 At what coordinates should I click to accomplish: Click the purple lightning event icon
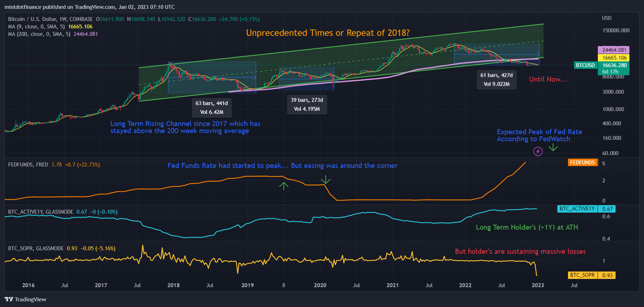click(538, 152)
